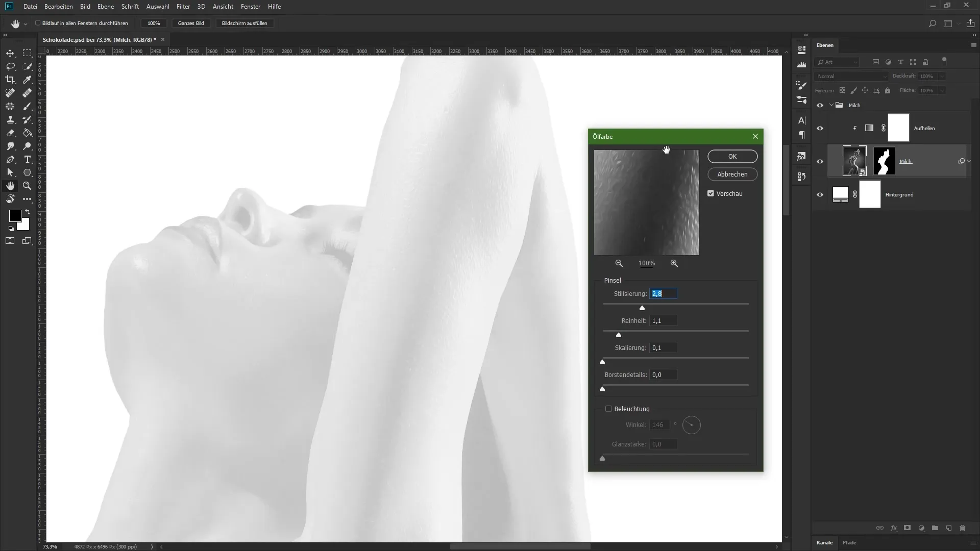This screenshot has height=551, width=980.
Task: Toggle lock all icon in Fixieren row
Action: tap(888, 90)
